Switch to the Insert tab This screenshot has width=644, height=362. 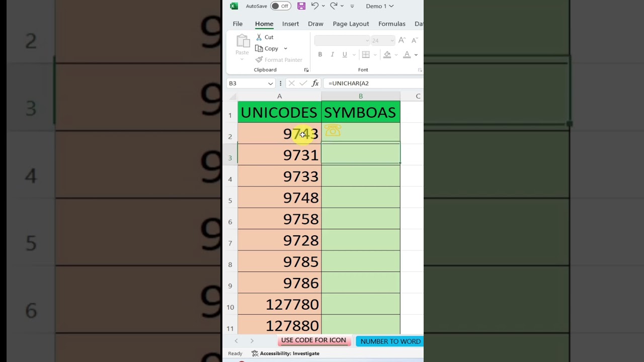tap(290, 24)
